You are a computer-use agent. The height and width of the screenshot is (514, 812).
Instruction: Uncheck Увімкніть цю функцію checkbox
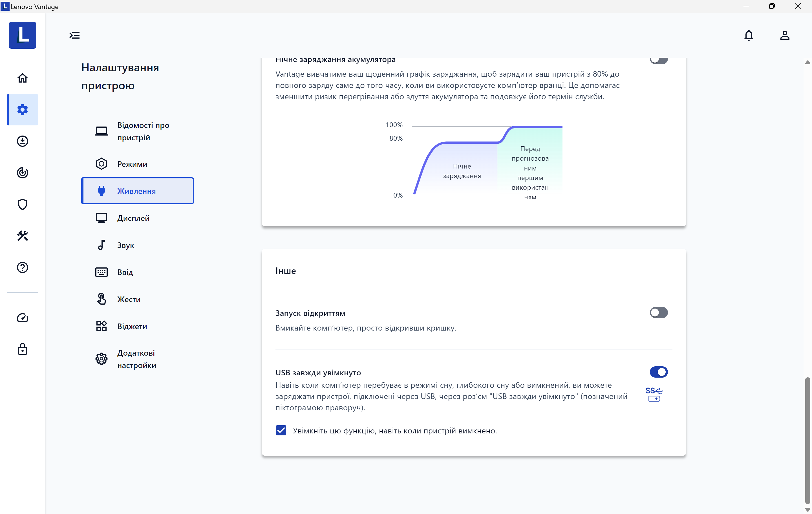click(x=281, y=430)
